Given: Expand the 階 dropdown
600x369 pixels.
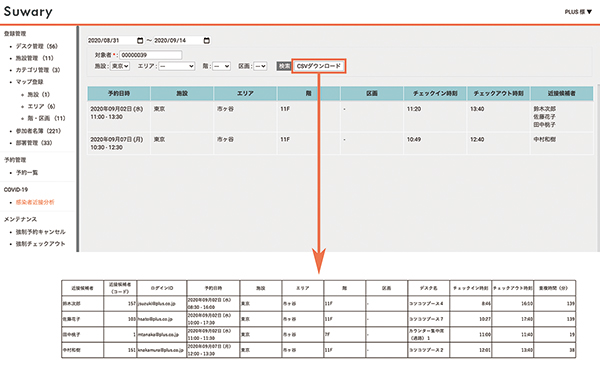Looking at the screenshot, I should (x=222, y=66).
